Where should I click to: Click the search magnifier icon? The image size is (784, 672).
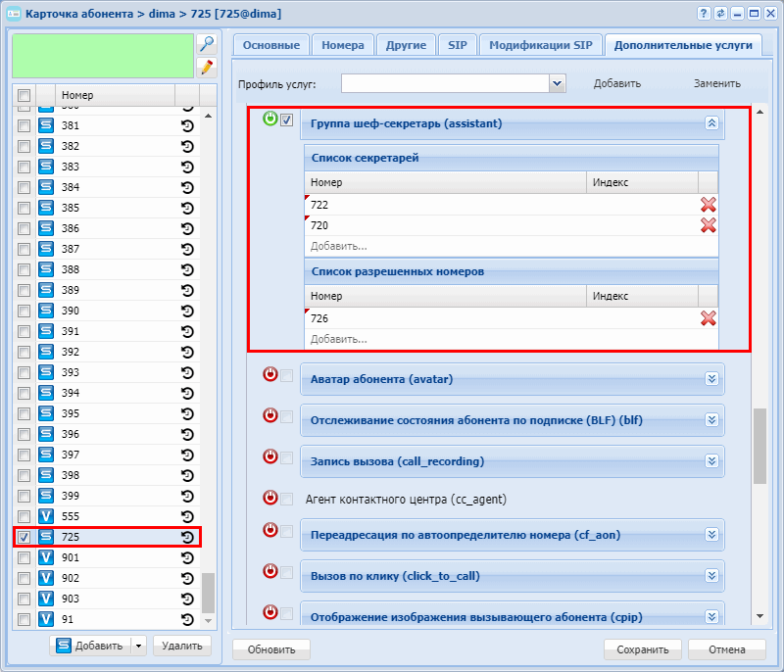pyautogui.click(x=207, y=44)
